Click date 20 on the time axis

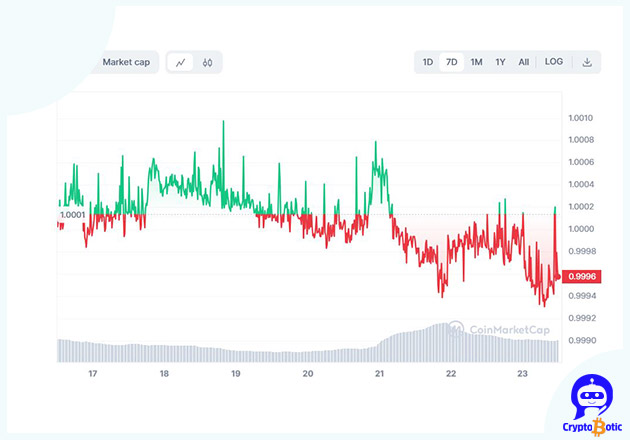308,374
